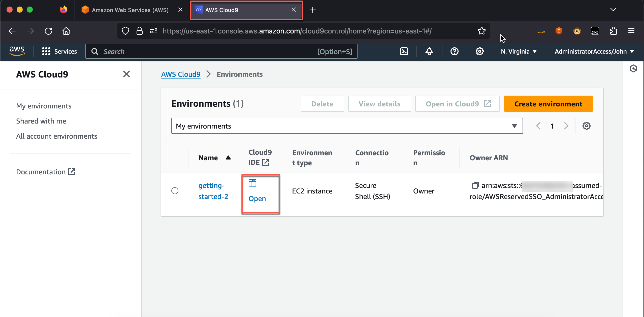The height and width of the screenshot is (317, 644).
Task: Reload the browser page
Action: click(x=48, y=31)
